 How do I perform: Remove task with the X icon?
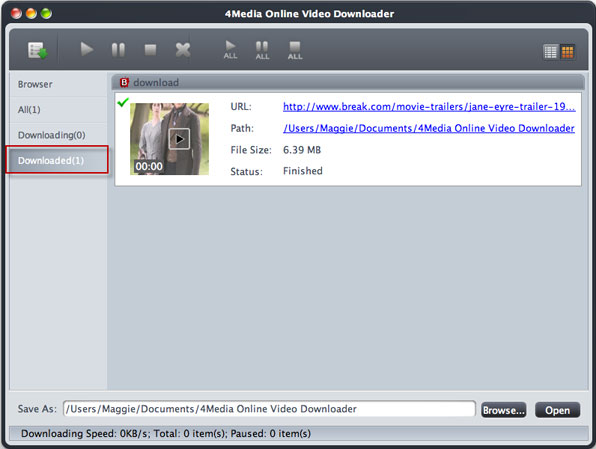pos(183,50)
